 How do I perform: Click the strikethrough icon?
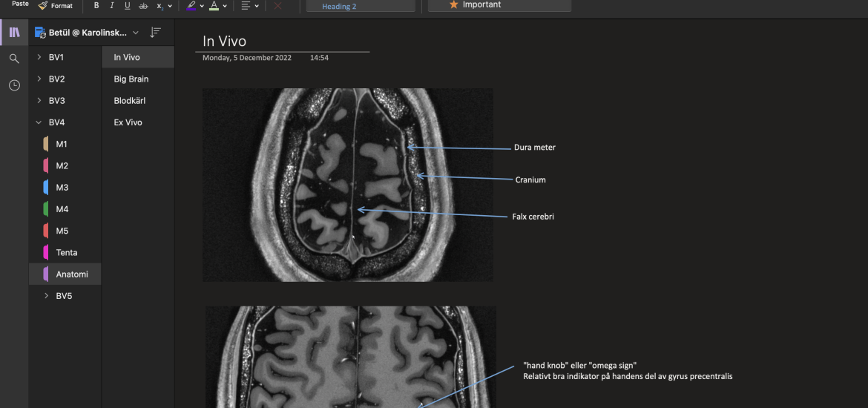click(x=143, y=6)
